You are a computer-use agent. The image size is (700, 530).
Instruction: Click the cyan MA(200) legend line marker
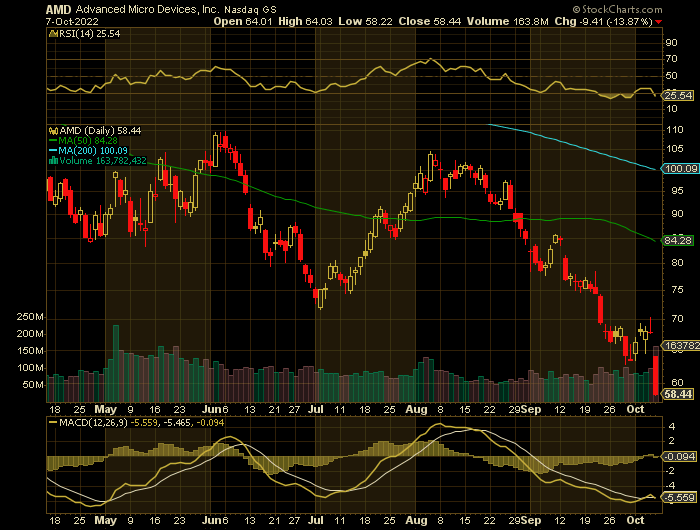(x=53, y=151)
